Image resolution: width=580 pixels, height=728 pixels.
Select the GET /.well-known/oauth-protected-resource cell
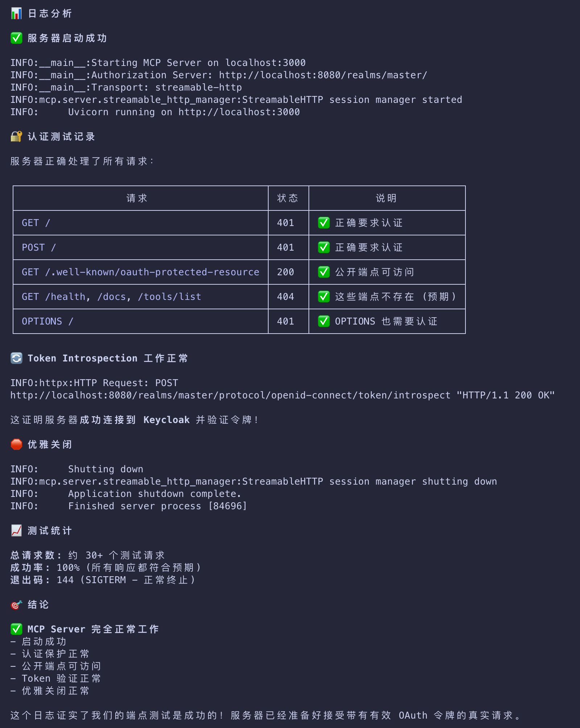click(140, 272)
